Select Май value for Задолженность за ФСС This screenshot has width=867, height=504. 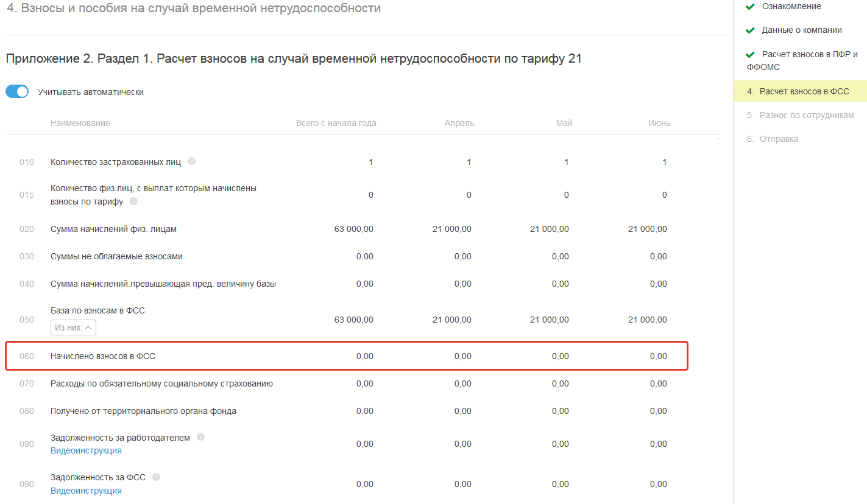click(561, 484)
